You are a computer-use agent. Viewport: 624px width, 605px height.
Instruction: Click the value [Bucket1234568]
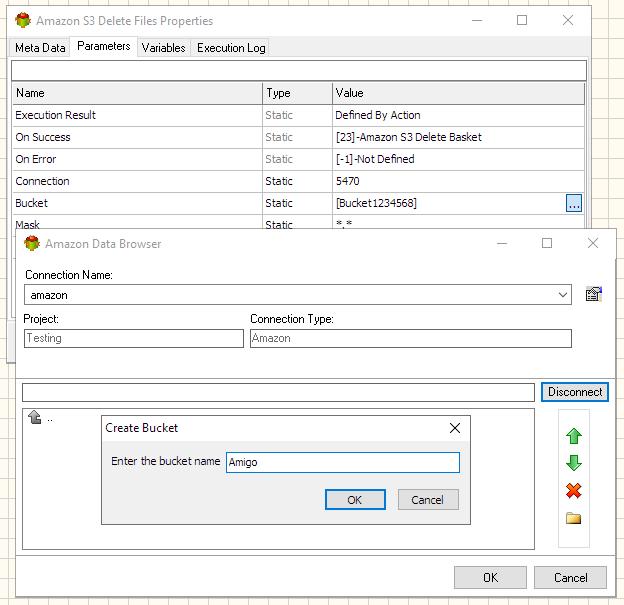(376, 203)
